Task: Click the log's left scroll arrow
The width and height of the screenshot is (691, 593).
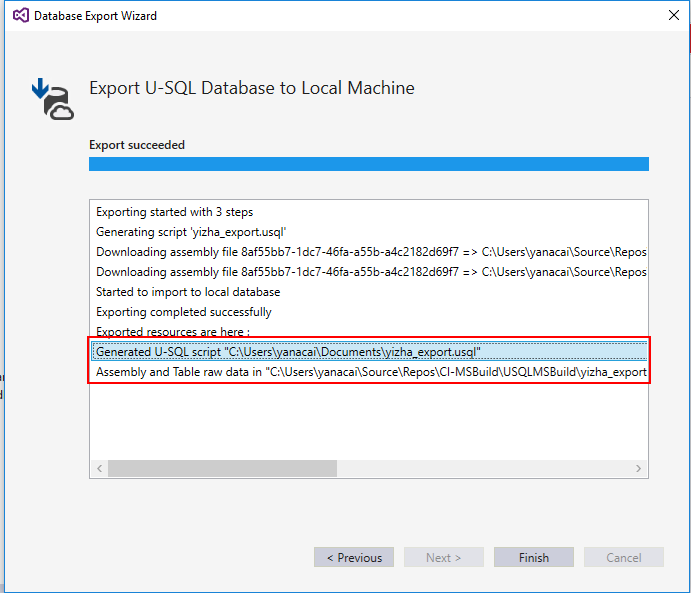Action: [x=100, y=468]
